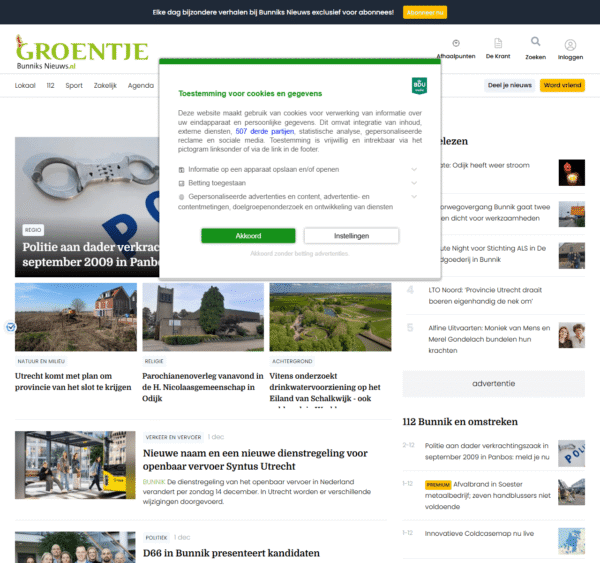600x563 pixels.
Task: Click the Groentje Bunniks Nieuws logo
Action: pos(81,53)
